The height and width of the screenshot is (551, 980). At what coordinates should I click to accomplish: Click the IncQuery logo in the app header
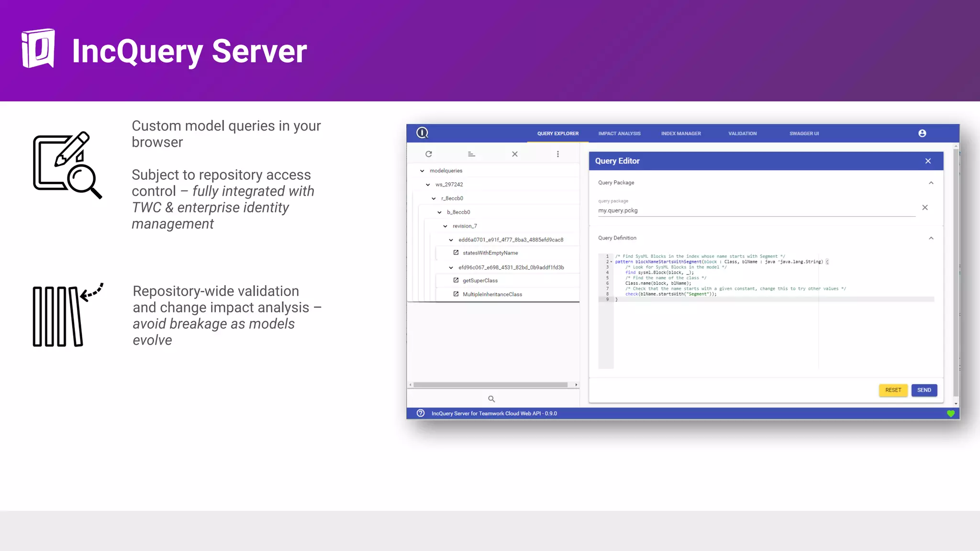422,133
